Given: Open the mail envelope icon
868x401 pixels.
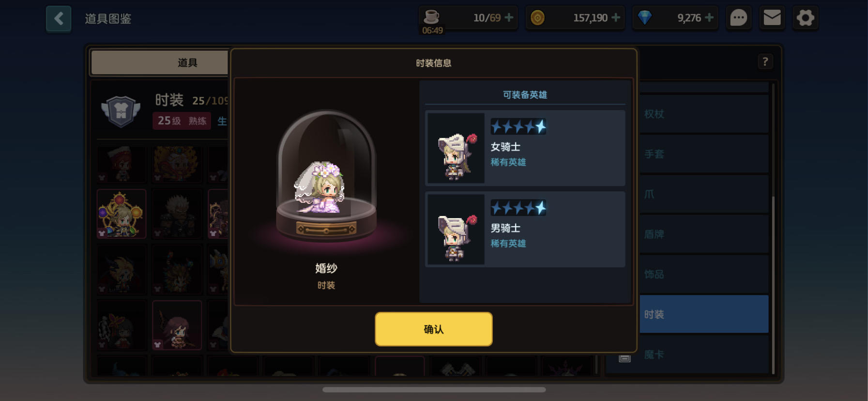Looking at the screenshot, I should 772,18.
